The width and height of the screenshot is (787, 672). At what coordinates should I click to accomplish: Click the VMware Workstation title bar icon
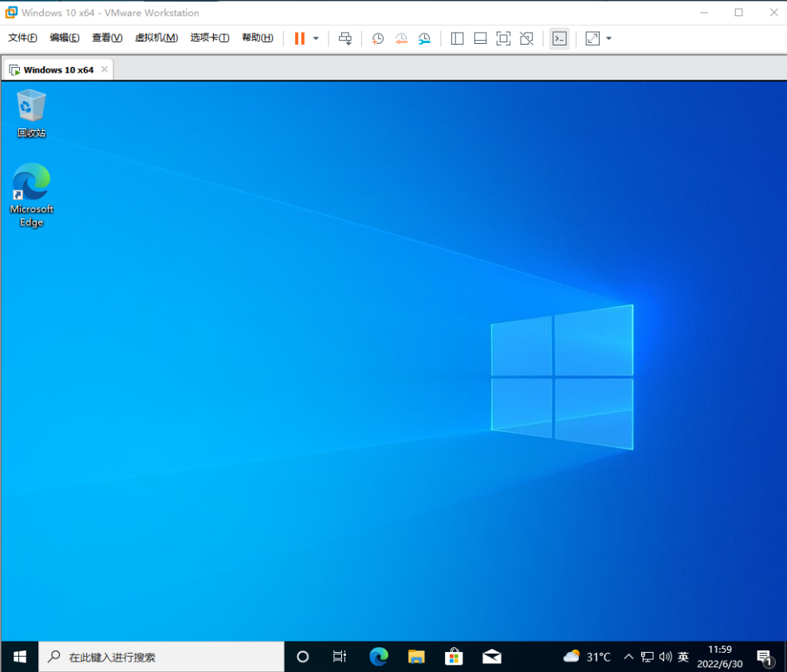point(11,12)
